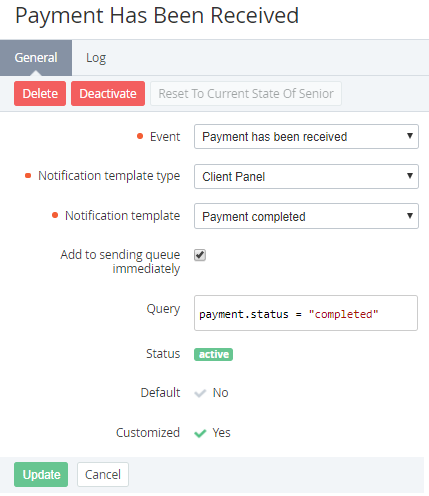Expand the Client Panel template type dropdown

[306, 176]
